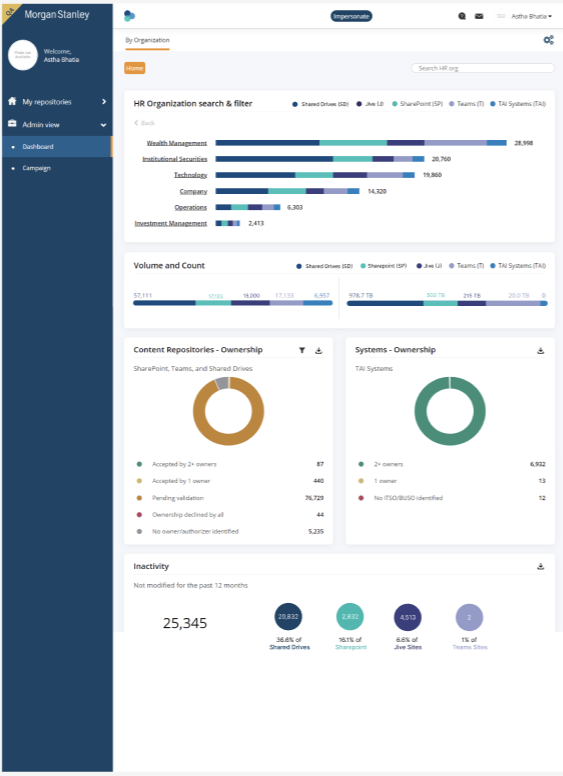Toggle Teams legend in HR Organization chart
563x776 pixels.
466,104
